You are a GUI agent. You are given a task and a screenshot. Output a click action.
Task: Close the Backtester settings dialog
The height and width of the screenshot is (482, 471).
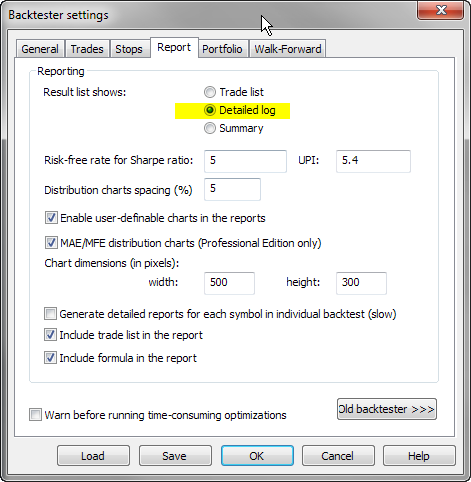point(441,10)
